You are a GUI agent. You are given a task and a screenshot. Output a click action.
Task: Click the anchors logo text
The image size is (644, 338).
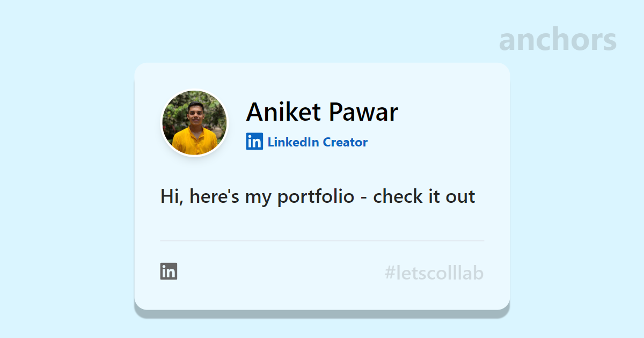(558, 40)
